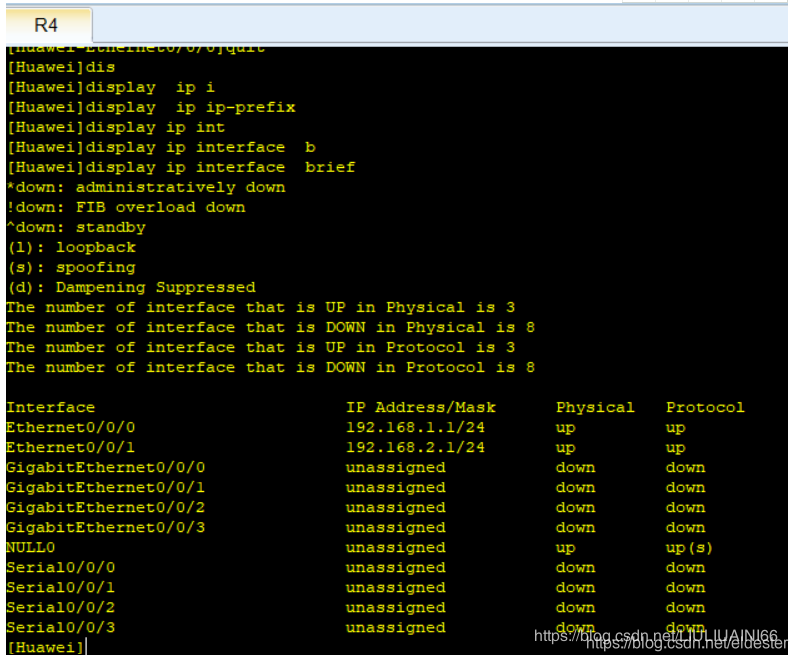
Task: Click the '[Huawei]dis' command line
Action: point(61,67)
